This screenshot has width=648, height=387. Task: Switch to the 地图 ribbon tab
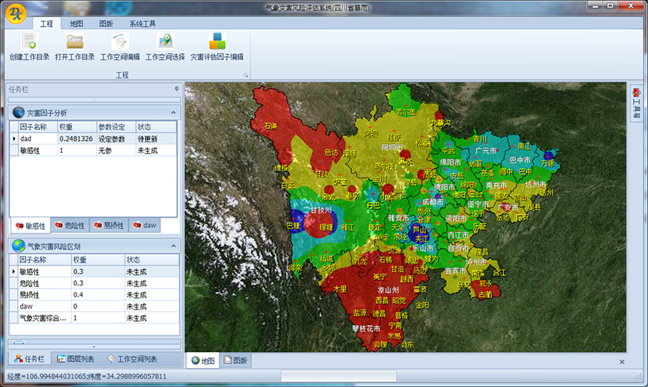point(76,24)
